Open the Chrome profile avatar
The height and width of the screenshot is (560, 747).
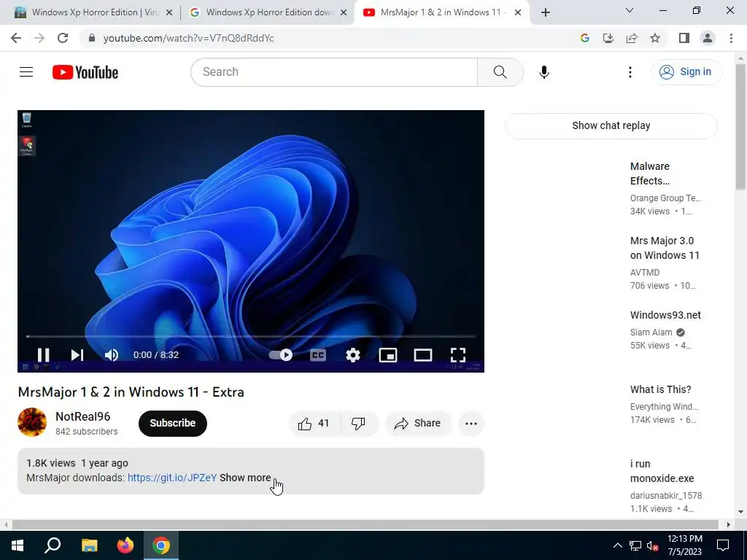click(708, 38)
